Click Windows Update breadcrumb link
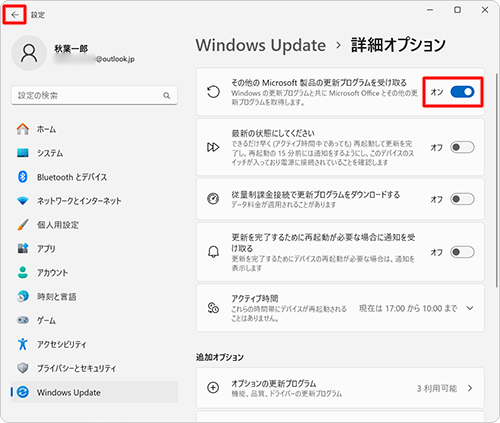Screen dimensions: 500x423 [x=261, y=45]
